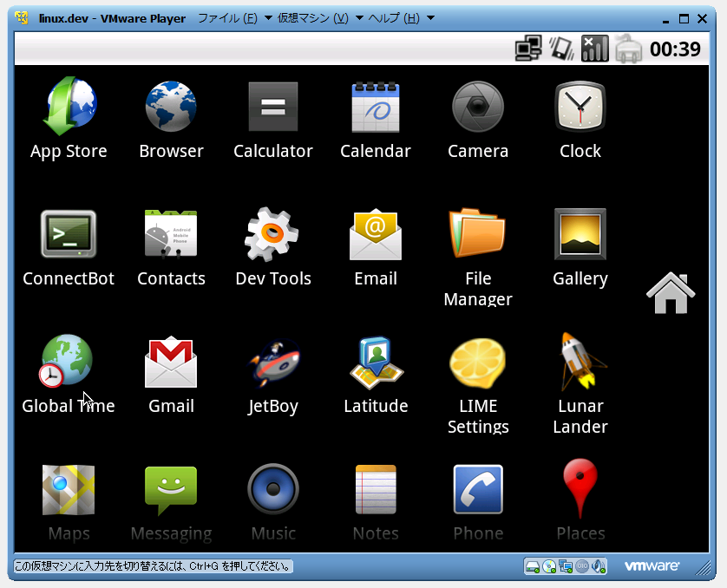Open the Clock app
Viewport: 727px width, 588px height.
[x=580, y=107]
